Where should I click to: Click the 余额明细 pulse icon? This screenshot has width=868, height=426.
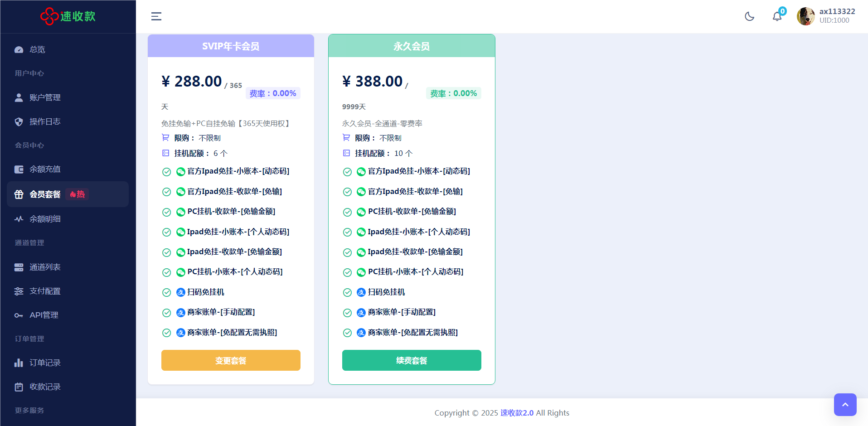(19, 219)
